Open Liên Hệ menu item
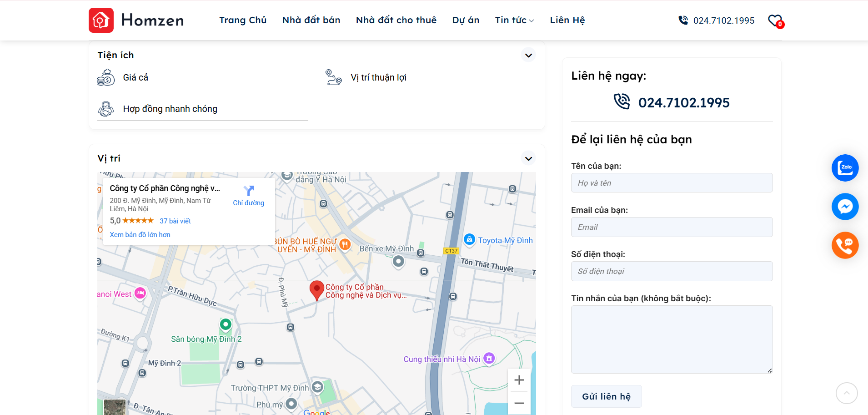Image resolution: width=868 pixels, height=415 pixels. 567,20
